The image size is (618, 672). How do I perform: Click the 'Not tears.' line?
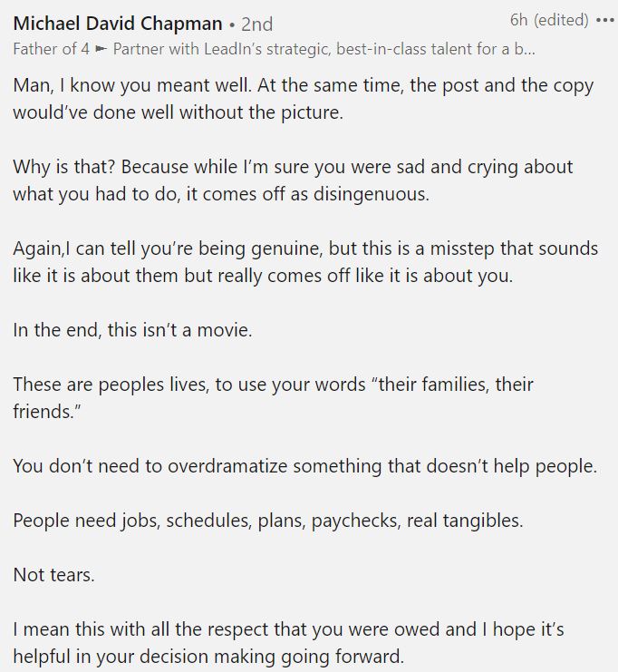pos(53,575)
